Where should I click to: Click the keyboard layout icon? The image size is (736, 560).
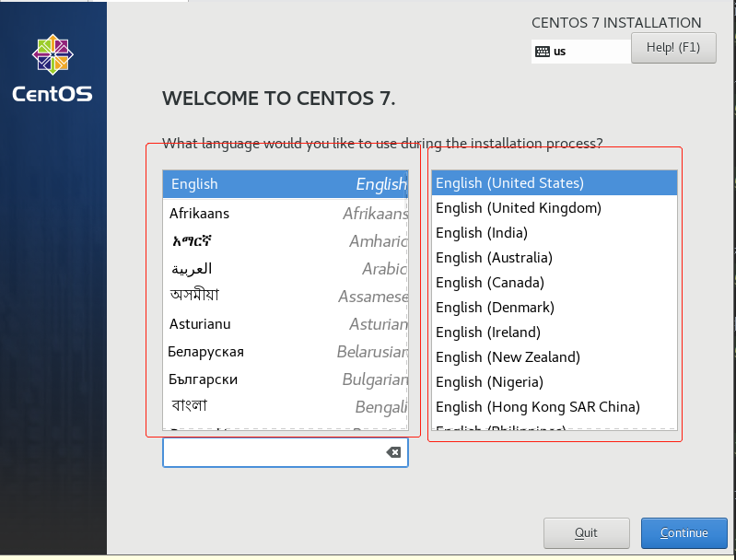543,52
